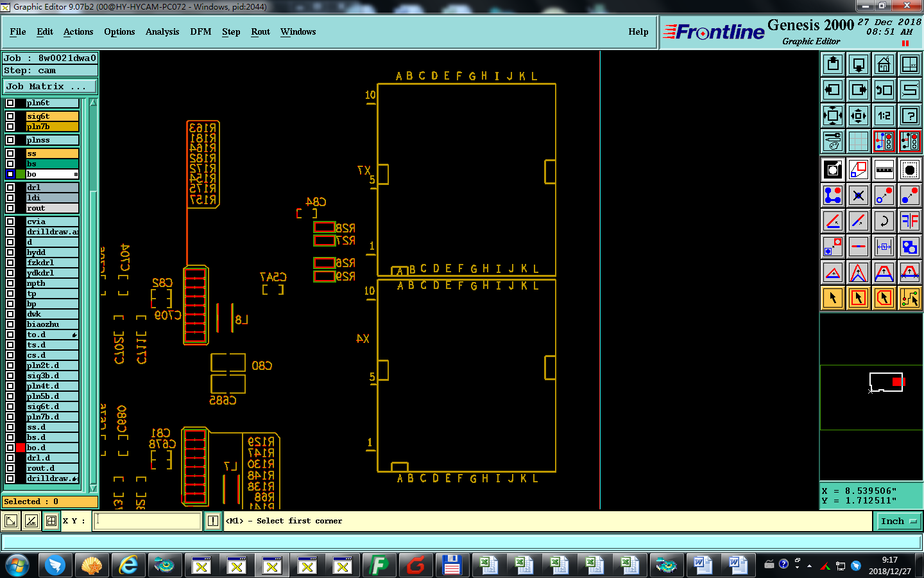
Task: Click the ruler measure tool icon
Action: (x=884, y=170)
